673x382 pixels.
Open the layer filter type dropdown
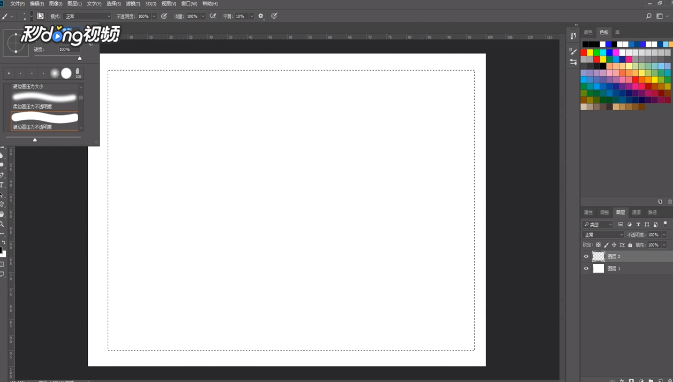(598, 224)
